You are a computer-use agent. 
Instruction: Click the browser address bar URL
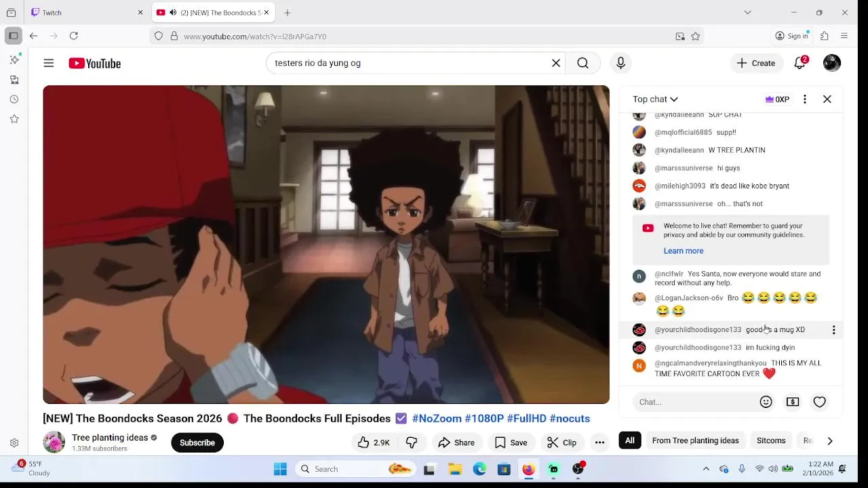coord(255,37)
